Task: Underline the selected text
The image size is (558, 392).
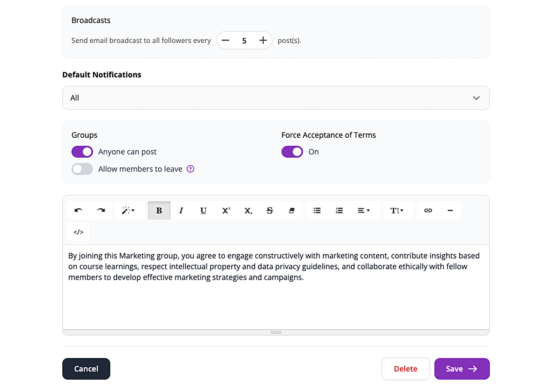Action: tap(203, 210)
